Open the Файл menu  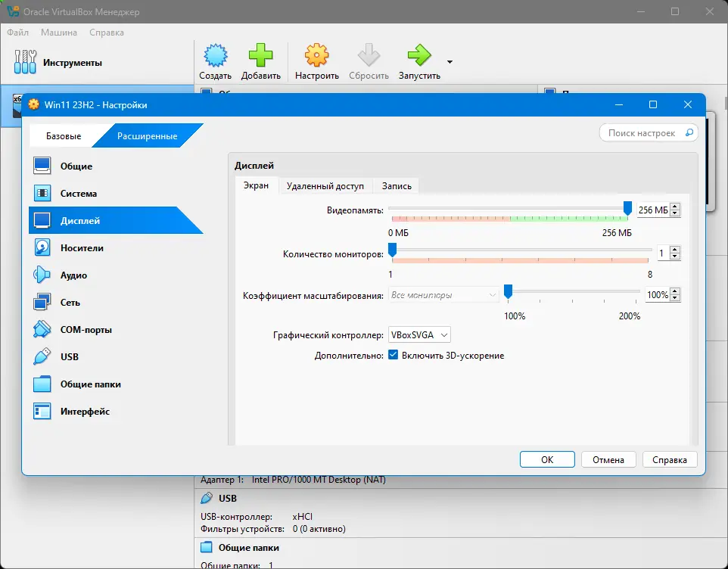pos(17,33)
